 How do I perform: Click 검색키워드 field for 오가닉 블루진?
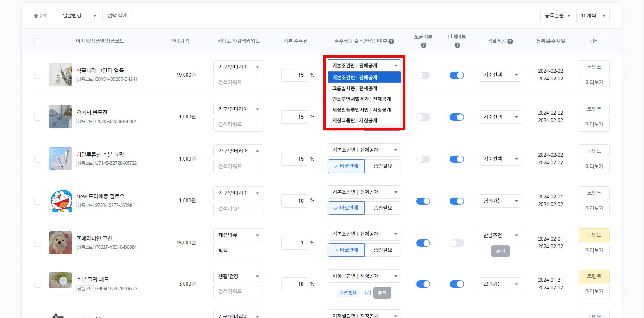click(x=238, y=125)
